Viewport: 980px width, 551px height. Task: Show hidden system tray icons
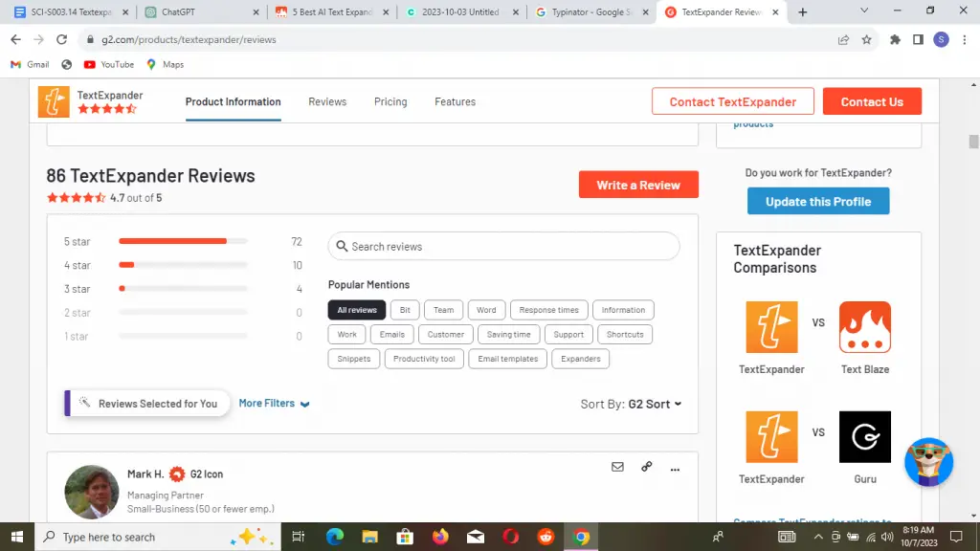(x=818, y=537)
